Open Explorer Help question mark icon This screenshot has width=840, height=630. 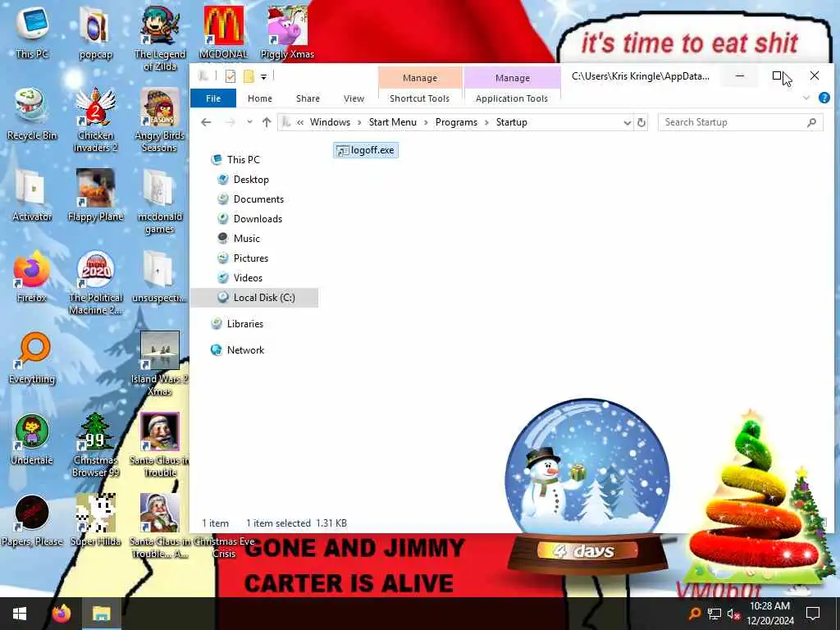pyautogui.click(x=824, y=98)
